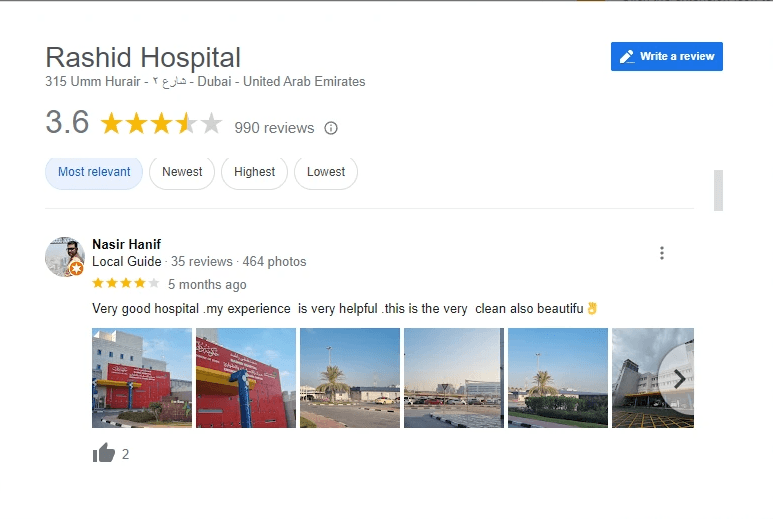The height and width of the screenshot is (519, 773).
Task: Click the review list scrollbar thumb
Action: pyautogui.click(x=718, y=190)
